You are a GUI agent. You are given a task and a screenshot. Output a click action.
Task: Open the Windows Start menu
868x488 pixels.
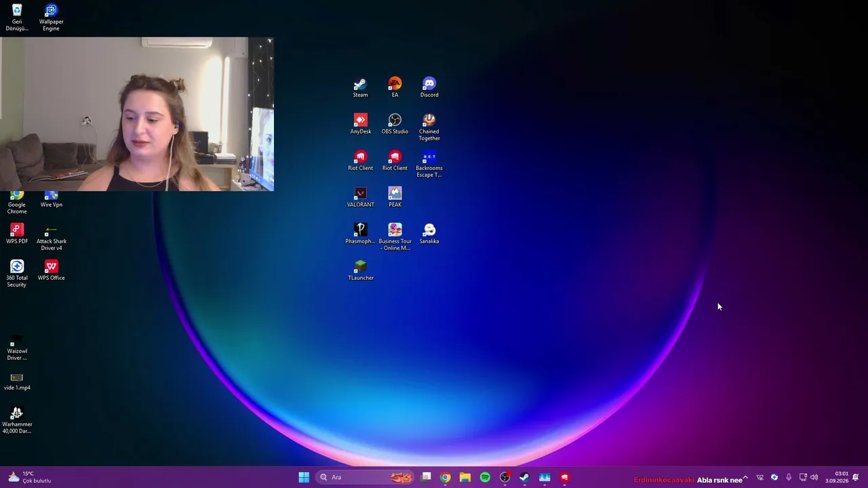[304, 477]
